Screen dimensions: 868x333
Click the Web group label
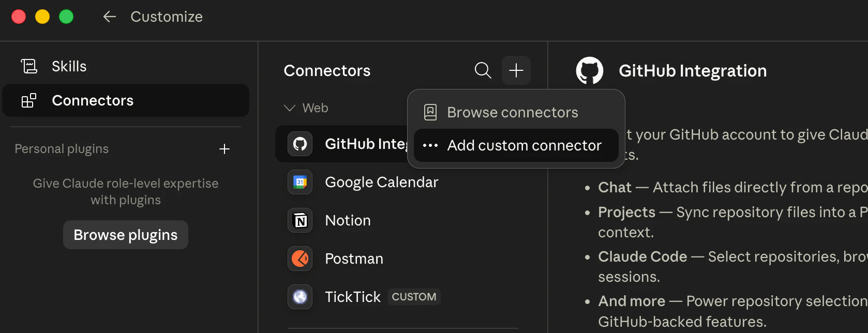pos(315,108)
